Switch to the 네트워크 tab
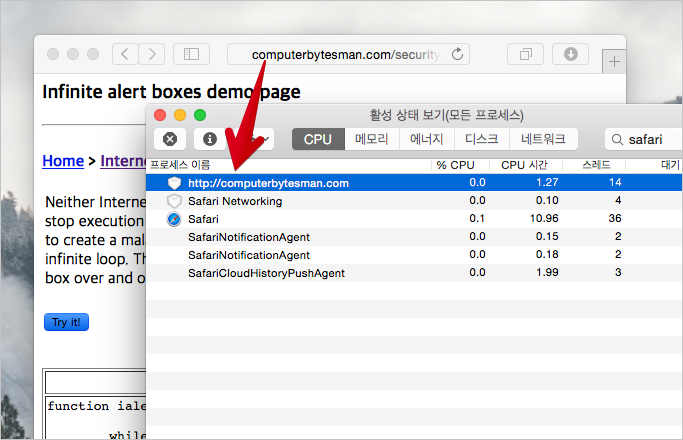683x440 pixels. pos(544,139)
